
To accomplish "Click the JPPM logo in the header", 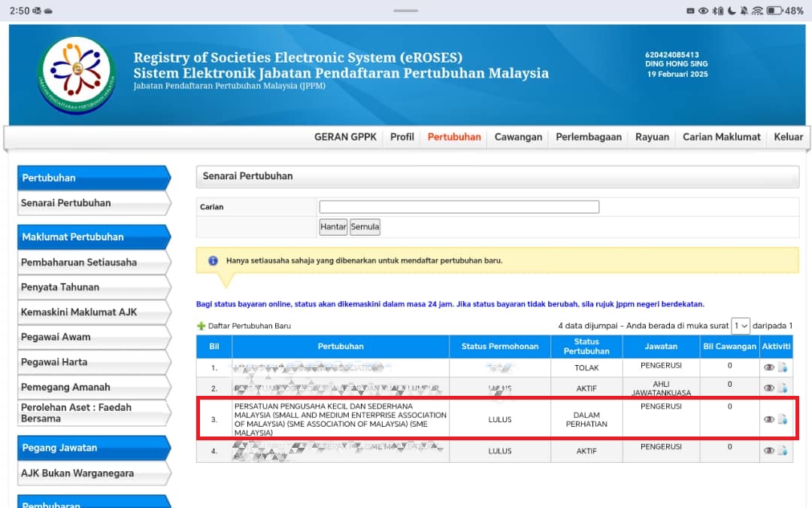I will (x=77, y=75).
